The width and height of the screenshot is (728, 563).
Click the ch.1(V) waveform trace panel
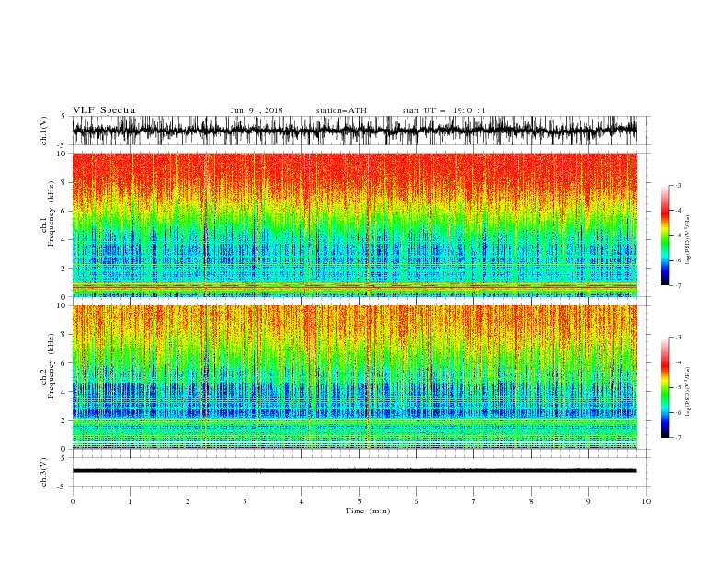[354, 131]
